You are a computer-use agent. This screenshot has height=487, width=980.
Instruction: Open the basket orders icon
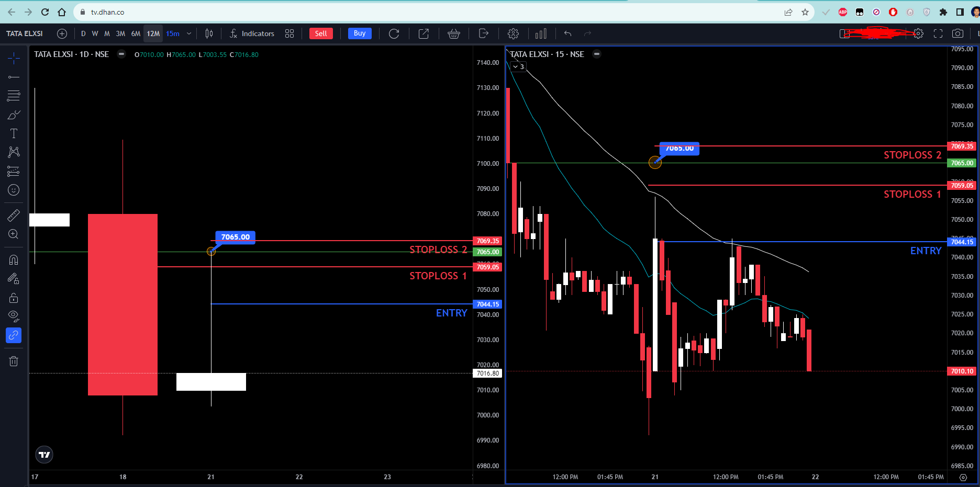(454, 33)
